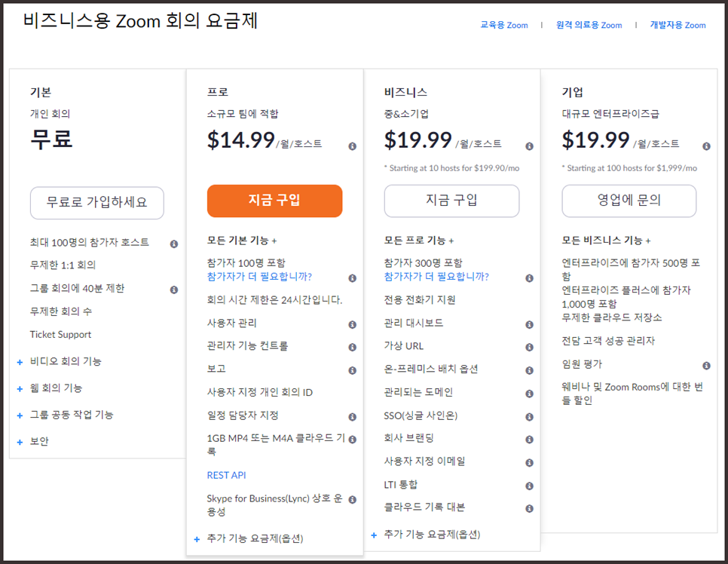This screenshot has height=564, width=728.
Task: Click 무료 price on Basic plan
Action: (x=51, y=139)
